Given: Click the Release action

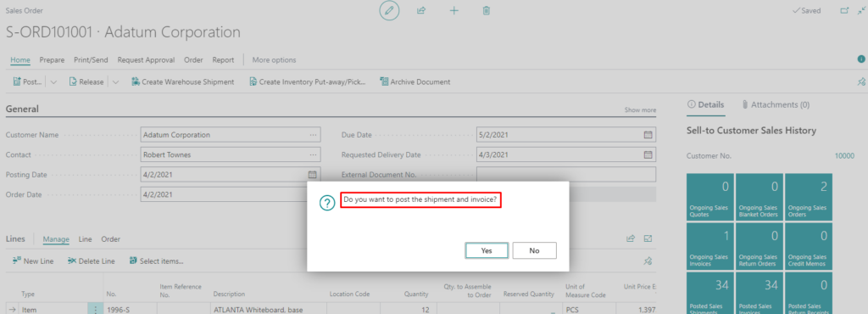Looking at the screenshot, I should click(86, 82).
